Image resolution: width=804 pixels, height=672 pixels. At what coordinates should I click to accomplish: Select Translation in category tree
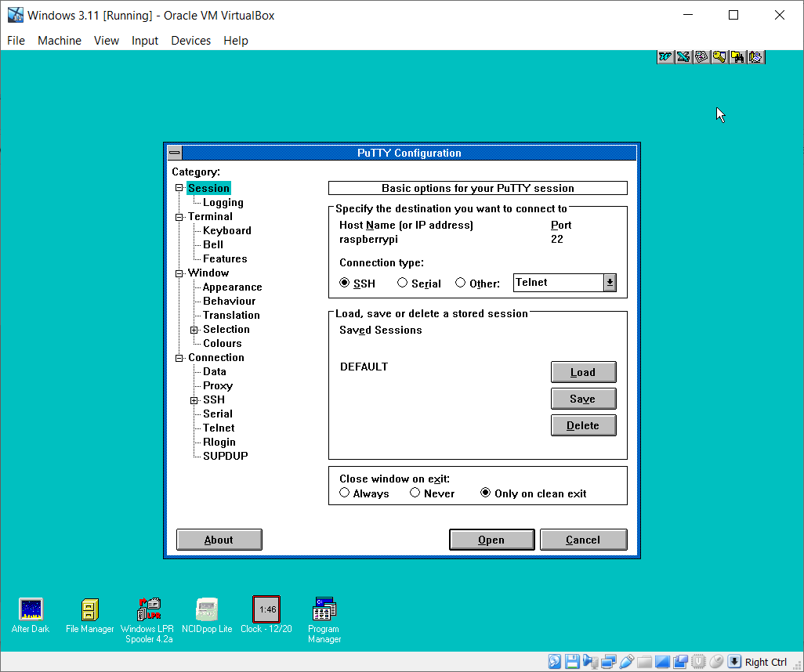(x=231, y=315)
